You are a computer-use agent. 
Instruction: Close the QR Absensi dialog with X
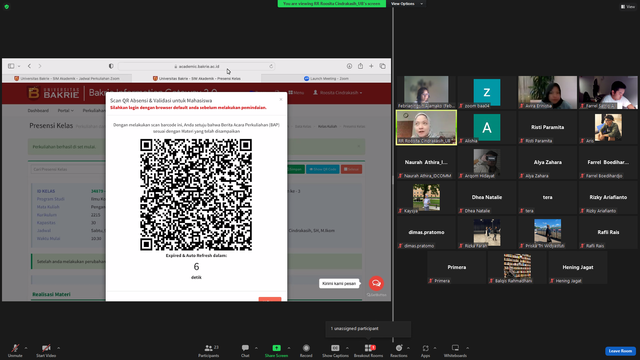[281, 100]
